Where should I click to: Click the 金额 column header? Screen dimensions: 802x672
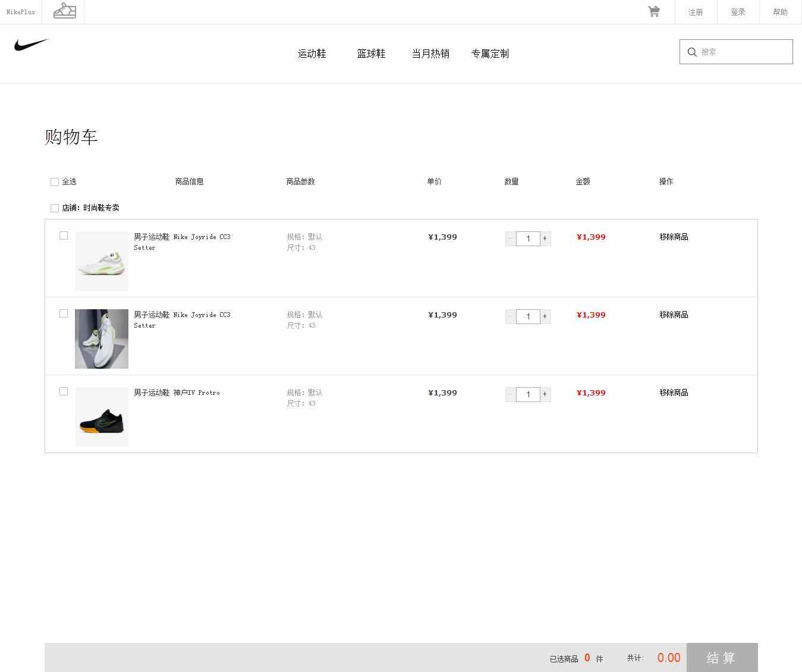[583, 181]
